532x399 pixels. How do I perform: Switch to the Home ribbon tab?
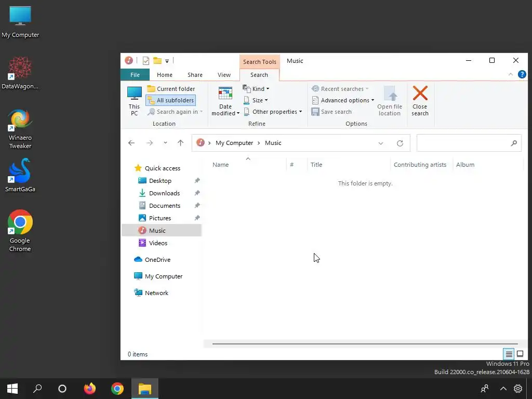pos(165,75)
